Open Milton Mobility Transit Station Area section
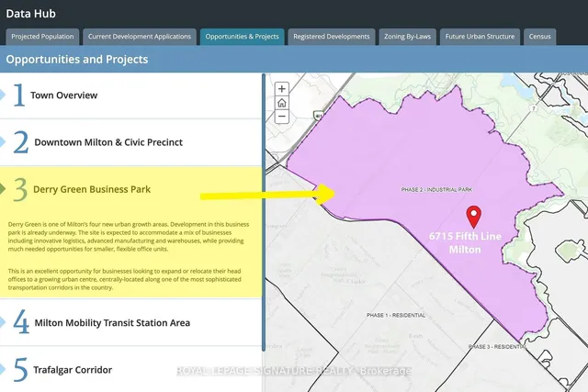This screenshot has height=392, width=588. [111, 323]
